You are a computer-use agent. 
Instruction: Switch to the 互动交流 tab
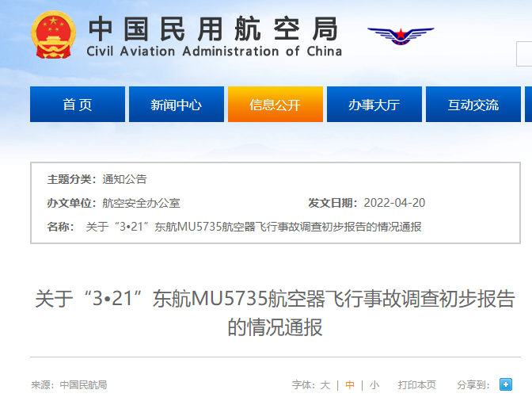[473, 105]
